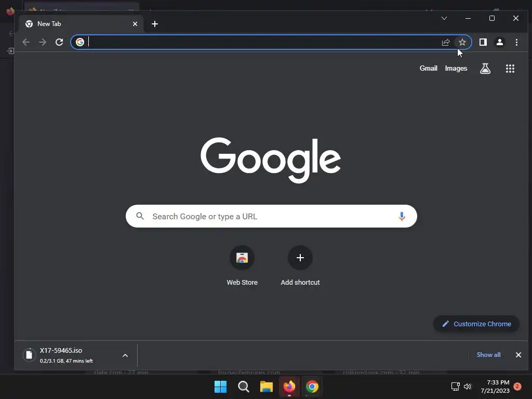The height and width of the screenshot is (399, 532).
Task: Open notification badge showing 2
Action: [x=517, y=387]
